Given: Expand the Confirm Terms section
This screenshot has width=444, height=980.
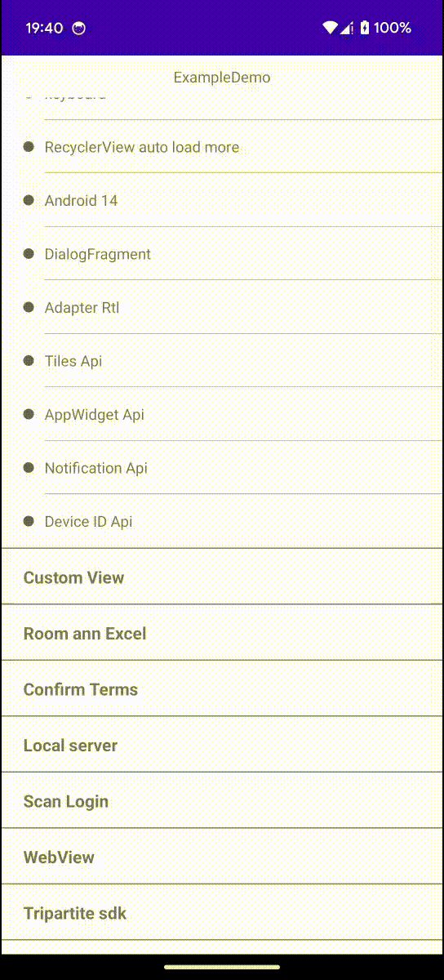Looking at the screenshot, I should 222,688.
